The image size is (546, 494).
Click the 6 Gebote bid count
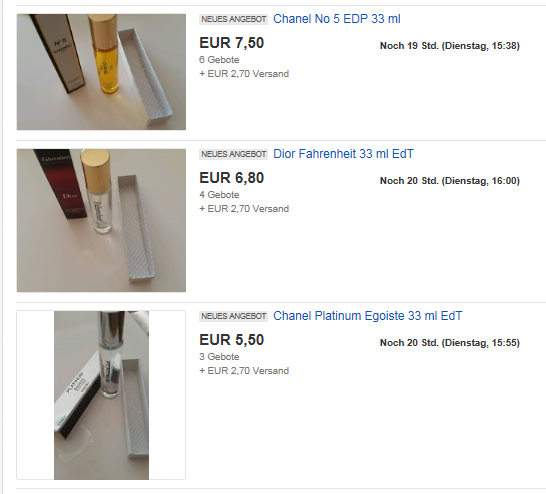219,60
